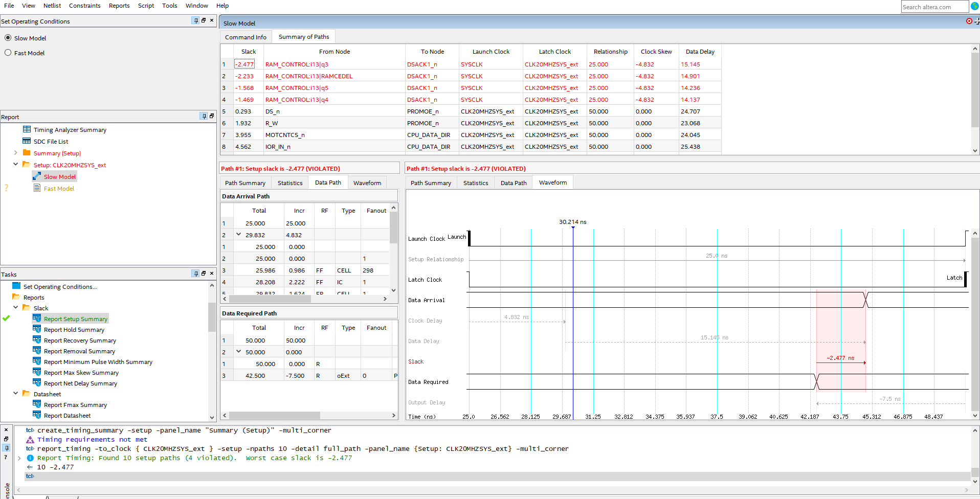Click the red target icon in Slow Model header
Screen dimensions: 980x499
click(x=969, y=21)
